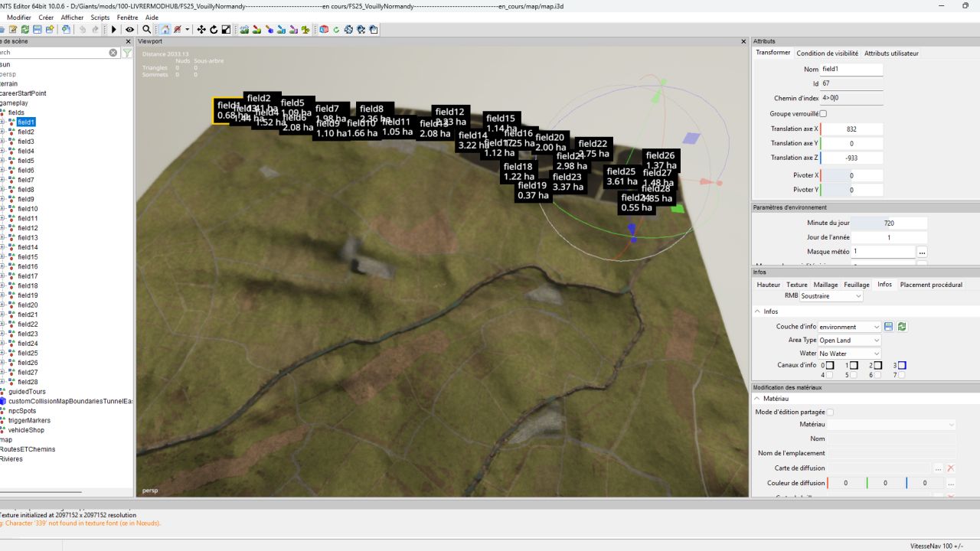Select the translate move tool
This screenshot has width=980, height=551.
[201, 30]
